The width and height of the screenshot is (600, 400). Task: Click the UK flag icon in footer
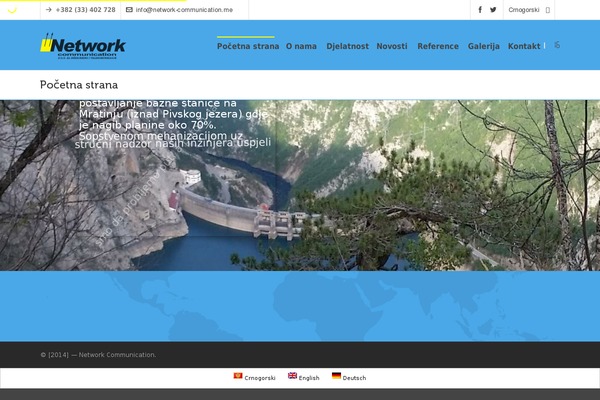coord(292,376)
